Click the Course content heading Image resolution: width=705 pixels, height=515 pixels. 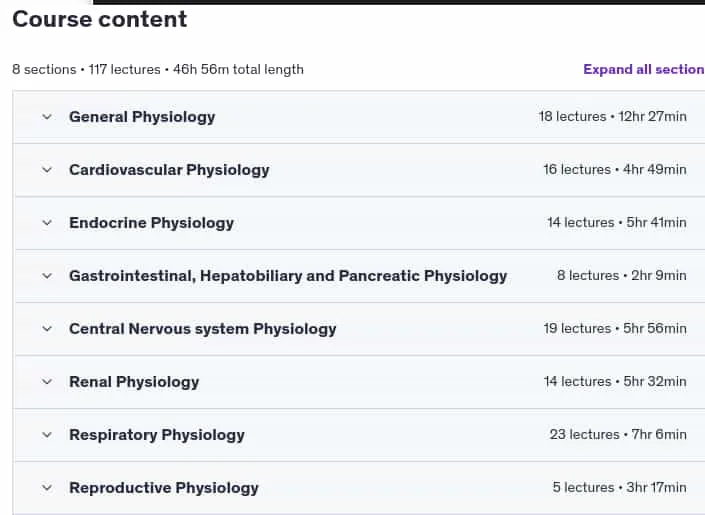point(99,19)
